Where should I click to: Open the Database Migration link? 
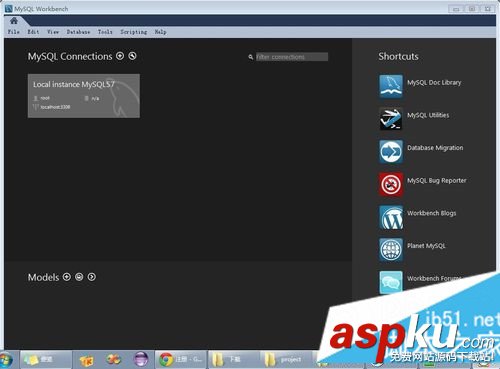435,148
